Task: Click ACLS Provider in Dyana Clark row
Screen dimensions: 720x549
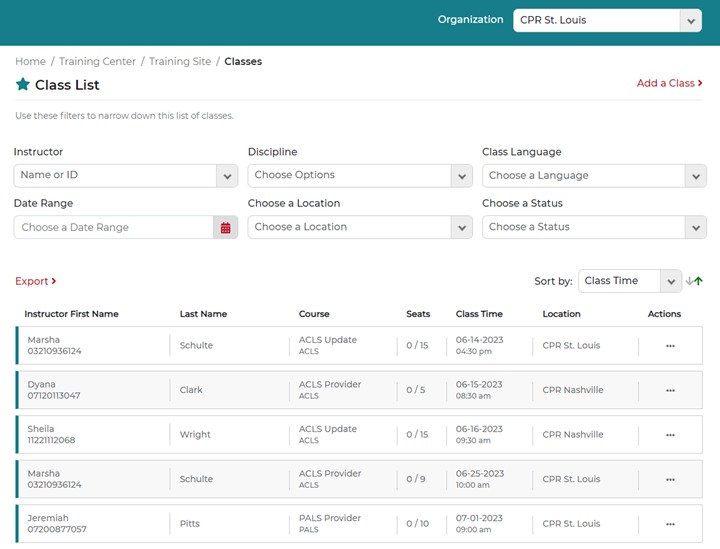Action: [x=330, y=384]
